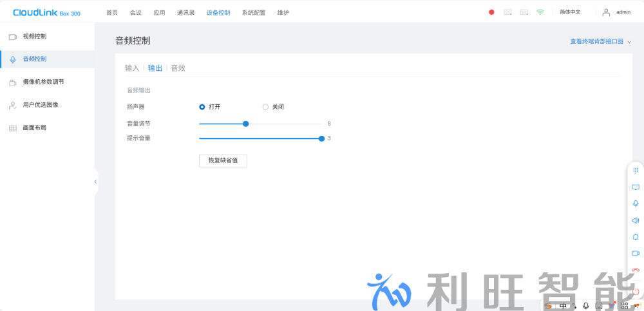644x311 pixels.
Task: Open the 维护 menu
Action: tap(283, 13)
